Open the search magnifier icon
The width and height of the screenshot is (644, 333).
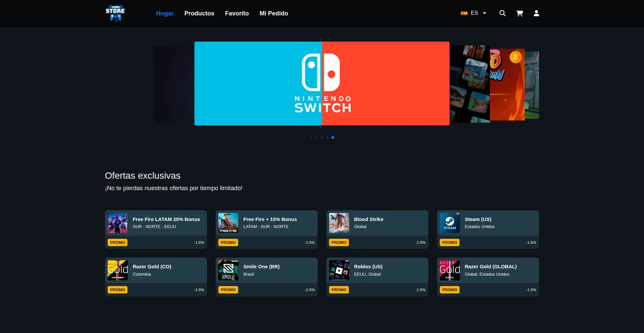(502, 13)
